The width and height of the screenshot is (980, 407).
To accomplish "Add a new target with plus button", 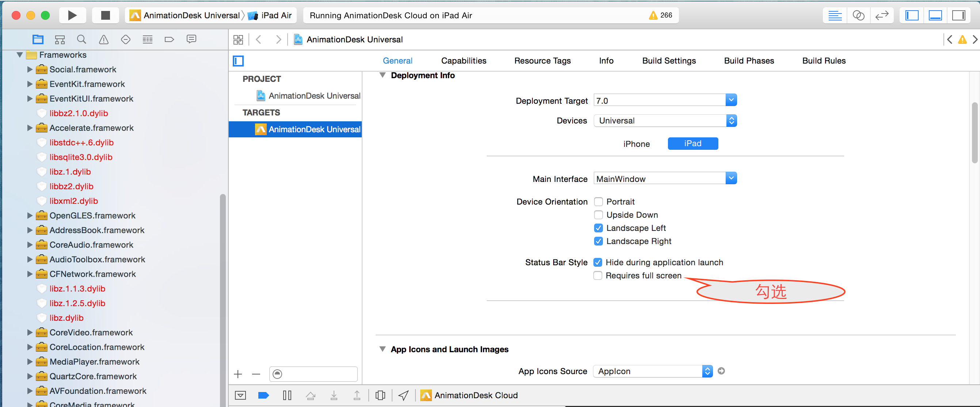I will tap(238, 374).
